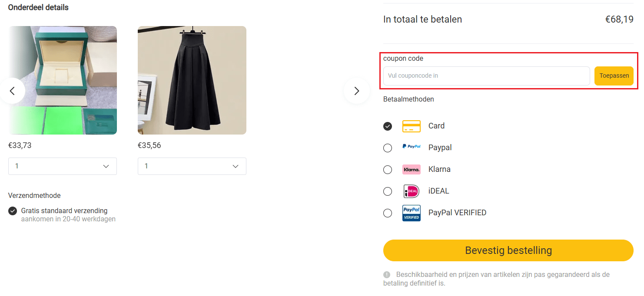Image resolution: width=644 pixels, height=296 pixels.
Task: Click the PayPal logo icon
Action: [x=411, y=147]
